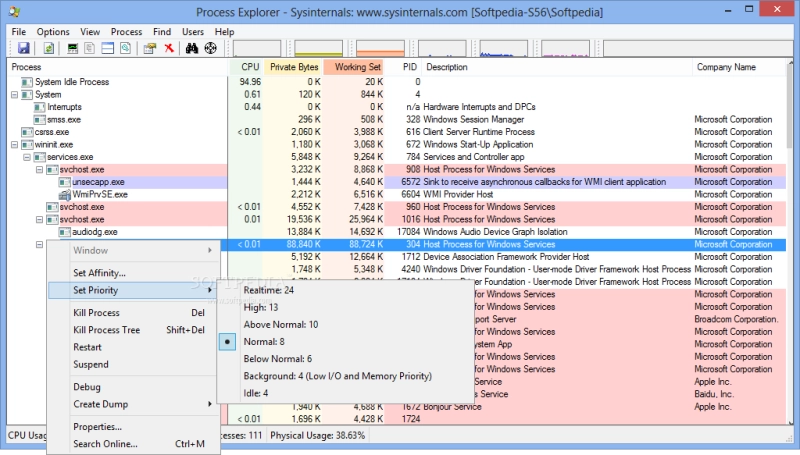Collapse the wininit.exe tree node
Image resolution: width=800 pixels, height=455 pixels.
click(x=14, y=145)
